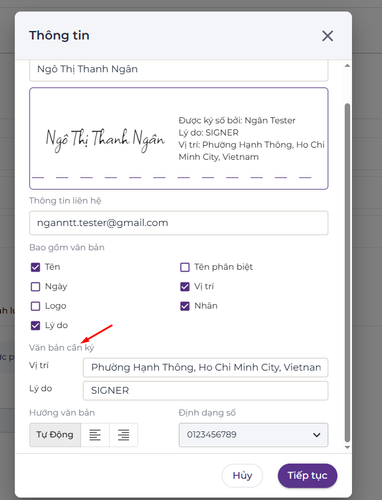Click the Ngô Thị Thanh Ngân name field

click(x=179, y=70)
